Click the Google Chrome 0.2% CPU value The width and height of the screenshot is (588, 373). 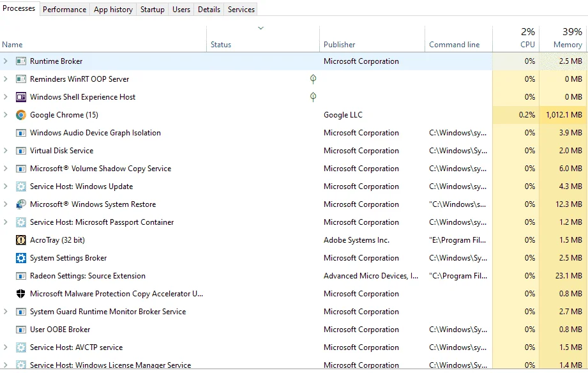click(527, 115)
